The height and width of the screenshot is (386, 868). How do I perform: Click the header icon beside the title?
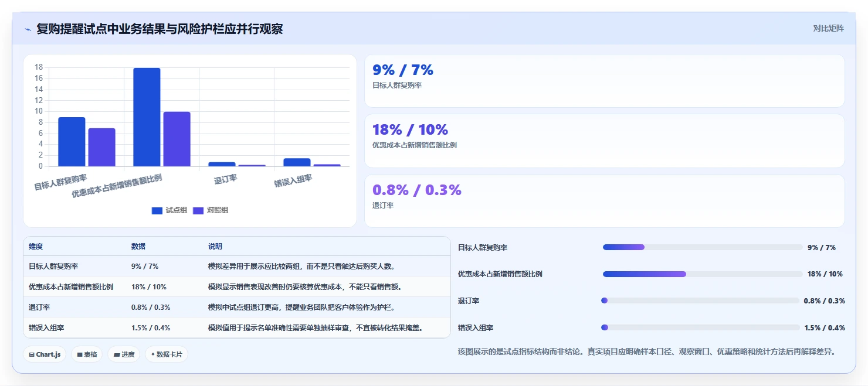pyautogui.click(x=28, y=29)
